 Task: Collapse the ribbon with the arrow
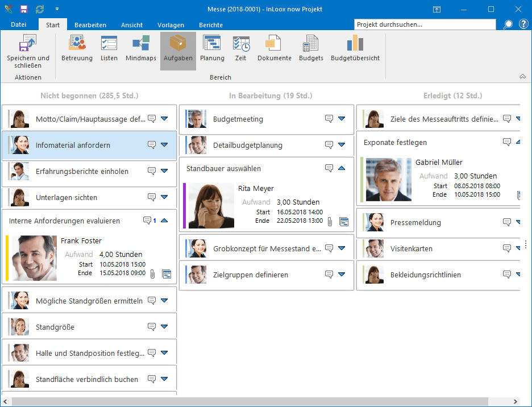522,76
